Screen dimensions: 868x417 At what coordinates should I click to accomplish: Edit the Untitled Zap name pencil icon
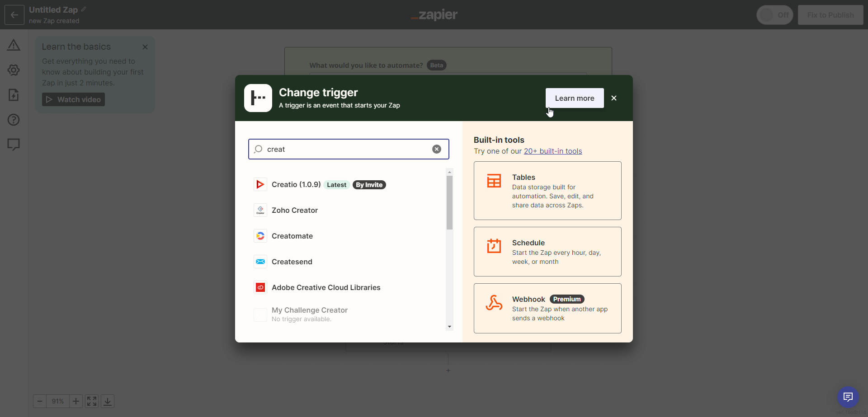84,9
